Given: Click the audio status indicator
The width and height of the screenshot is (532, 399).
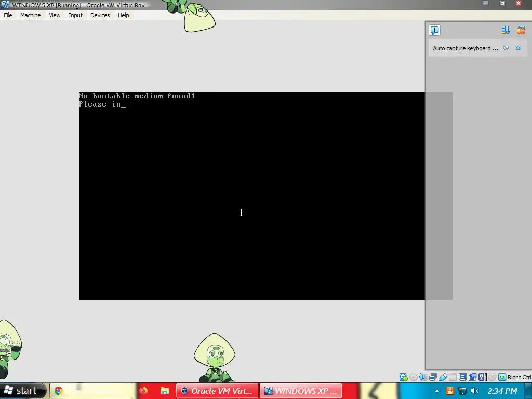Looking at the screenshot, I should point(423,377).
